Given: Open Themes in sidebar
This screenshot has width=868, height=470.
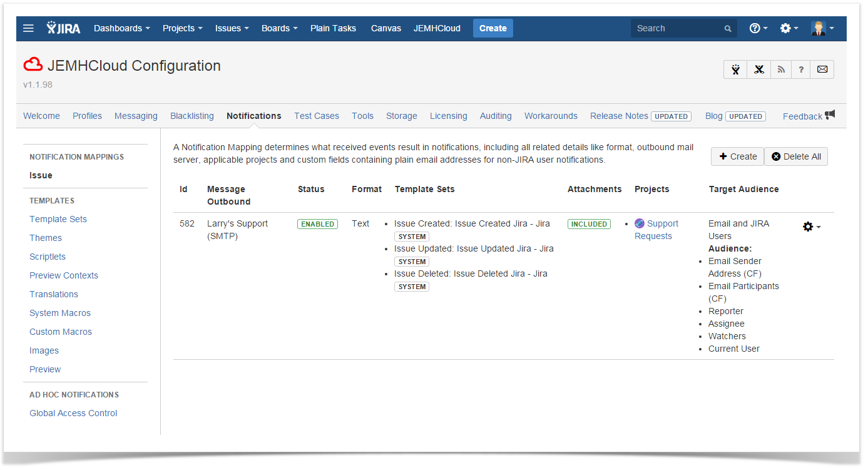Looking at the screenshot, I should (x=46, y=238).
